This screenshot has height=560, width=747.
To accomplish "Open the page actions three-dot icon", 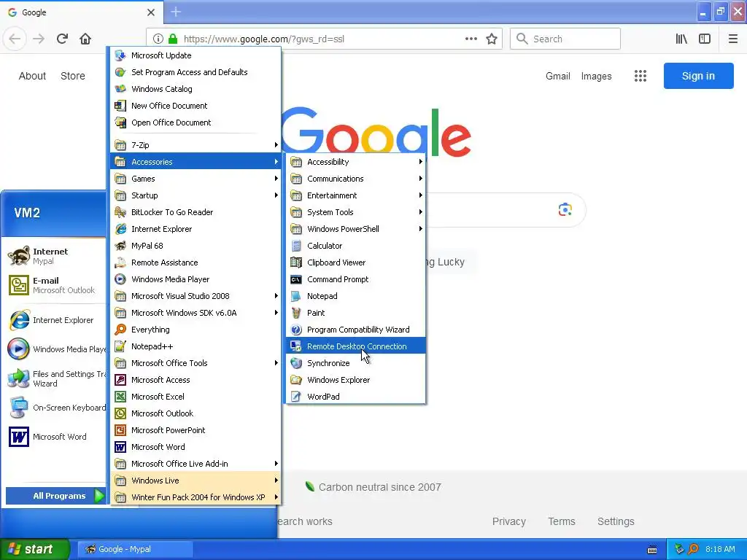I will (x=471, y=39).
